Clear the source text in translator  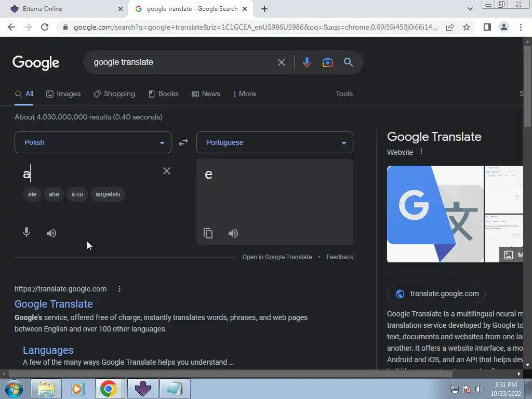click(167, 171)
